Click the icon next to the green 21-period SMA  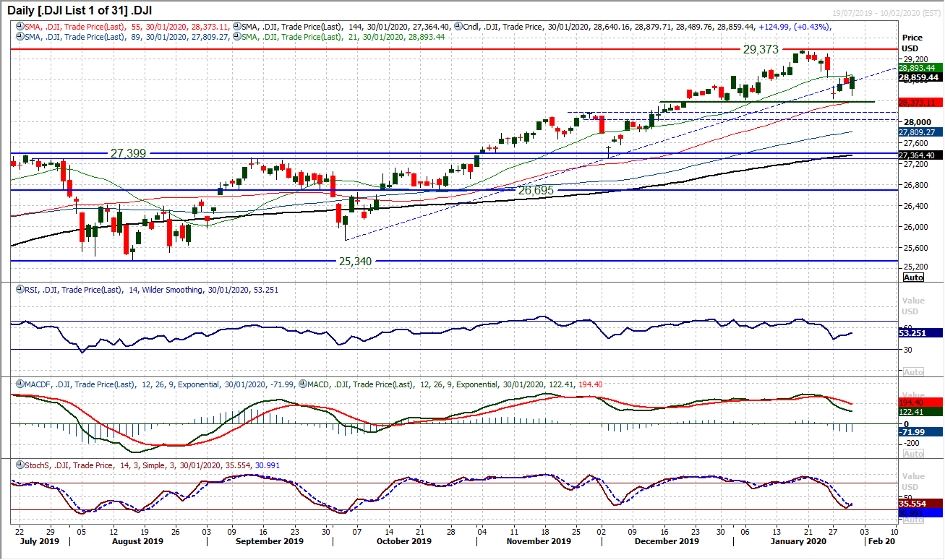[x=236, y=36]
